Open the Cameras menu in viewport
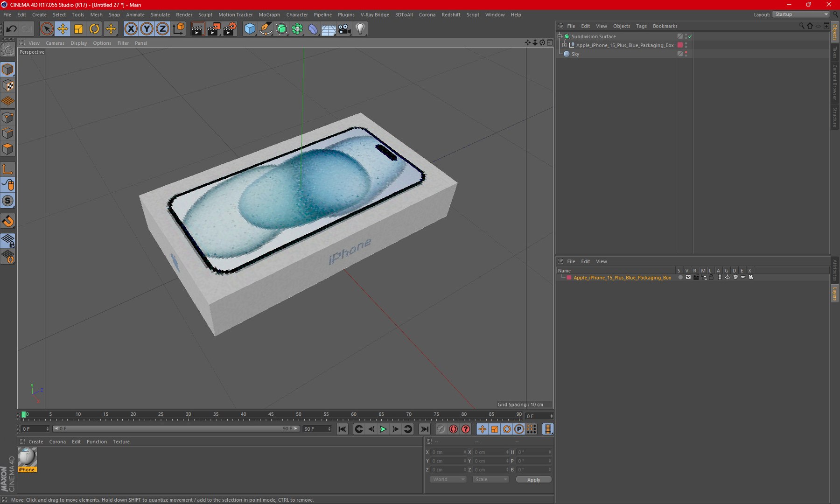The height and width of the screenshot is (504, 840). [55, 43]
